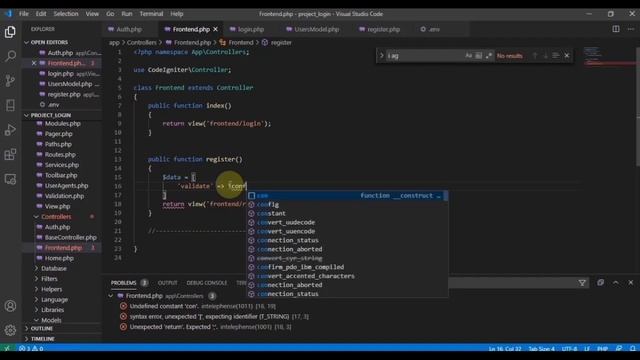
Task: Toggle Match Case in find widget
Action: tap(469, 56)
